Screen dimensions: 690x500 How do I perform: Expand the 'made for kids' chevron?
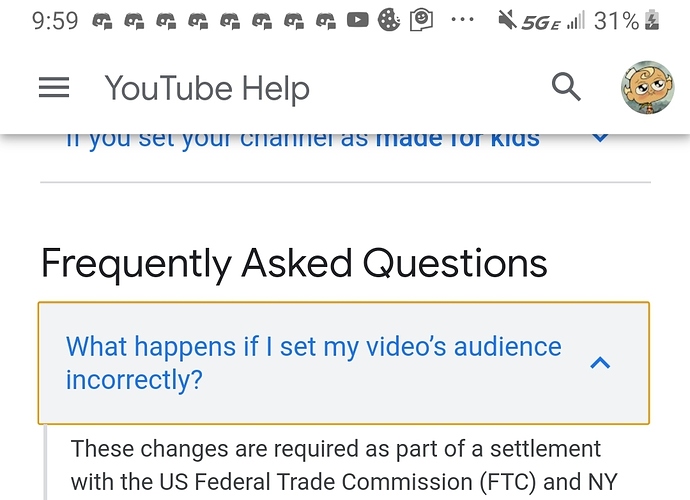pyautogui.click(x=600, y=138)
